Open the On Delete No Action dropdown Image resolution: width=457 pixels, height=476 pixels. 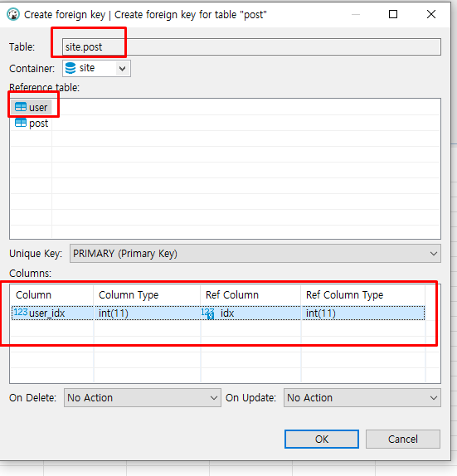[143, 398]
